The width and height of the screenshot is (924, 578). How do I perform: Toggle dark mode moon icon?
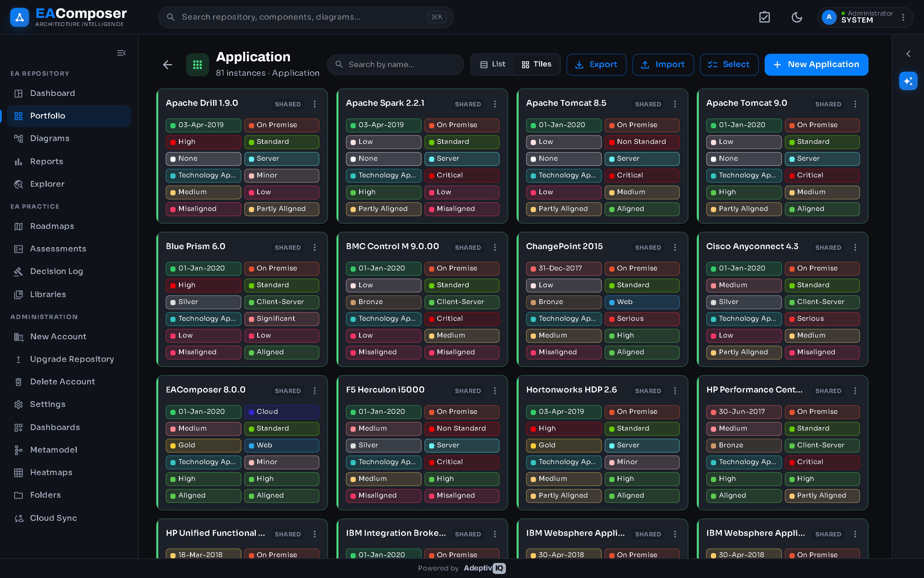[x=797, y=17]
